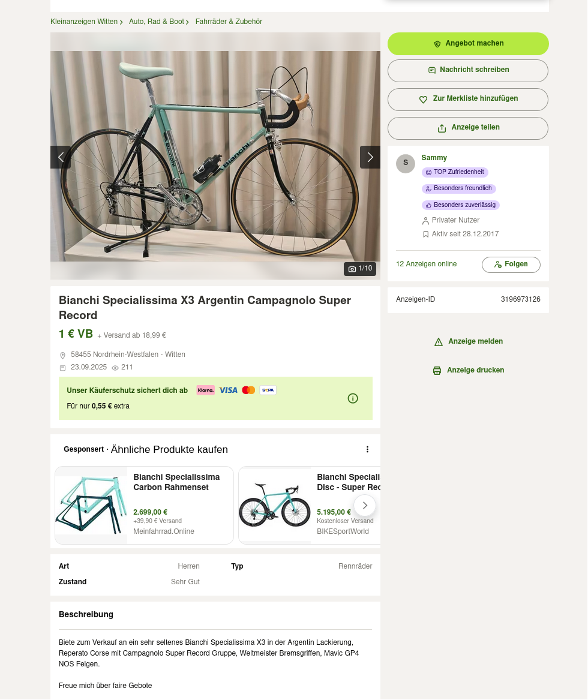The image size is (588, 700).
Task: Navigate to Fahrräder & Zubehör breadcrumb
Action: 228,22
